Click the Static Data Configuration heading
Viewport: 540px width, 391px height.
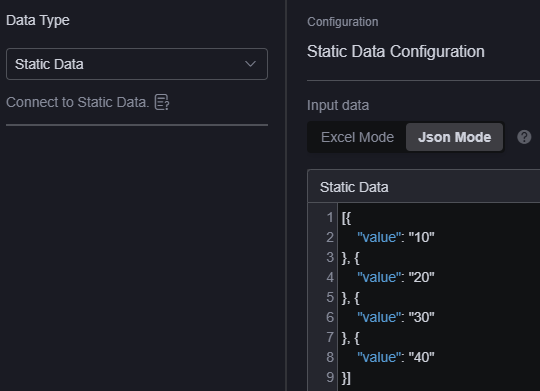pyautogui.click(x=396, y=52)
